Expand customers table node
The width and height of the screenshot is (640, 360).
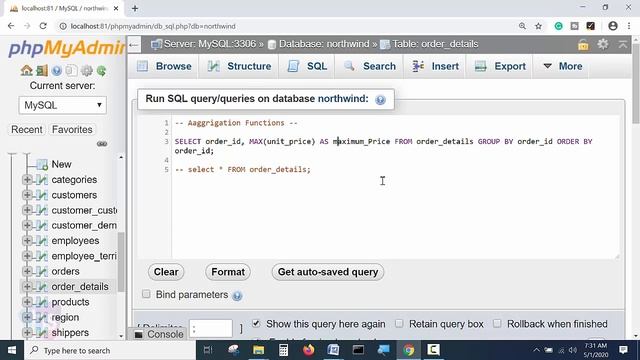click(x=27, y=195)
